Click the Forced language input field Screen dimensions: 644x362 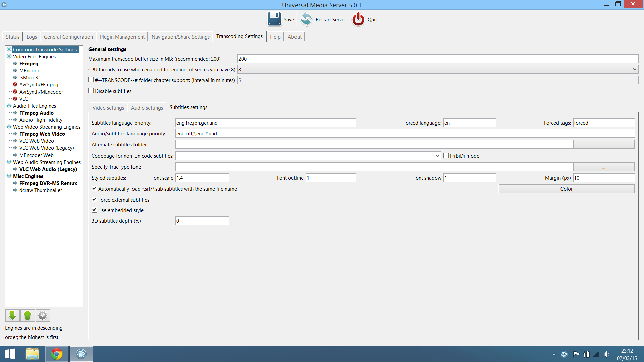470,123
